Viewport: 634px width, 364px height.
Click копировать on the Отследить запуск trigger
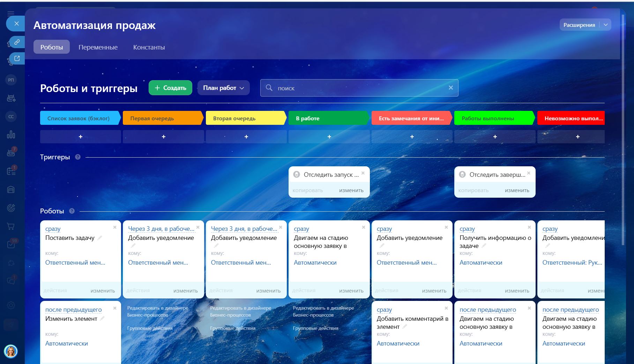(308, 190)
